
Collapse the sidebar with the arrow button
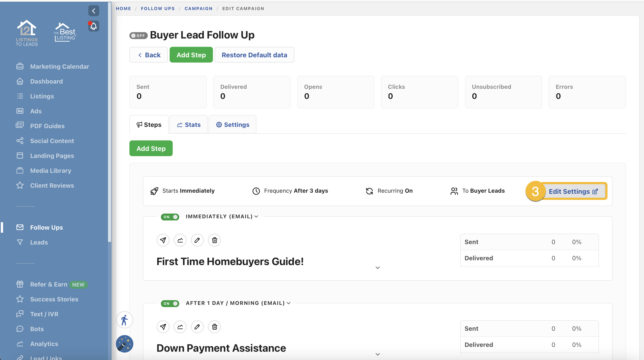tap(94, 11)
